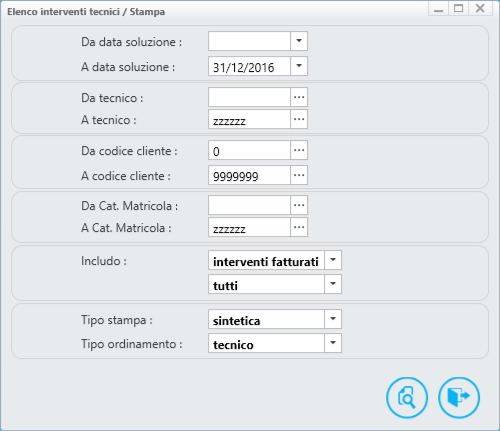
Task: Click the Da codice cliente 0 field
Action: (249, 150)
